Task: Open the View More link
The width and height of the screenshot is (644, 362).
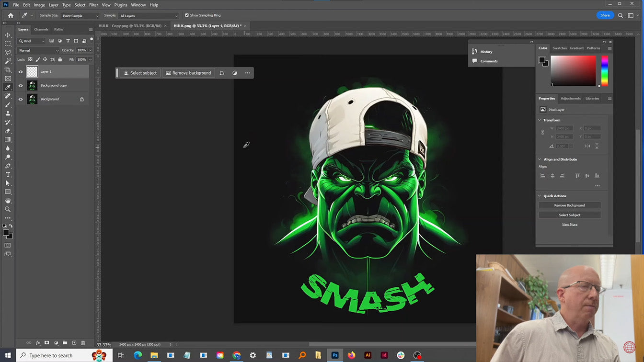Action: [570, 224]
